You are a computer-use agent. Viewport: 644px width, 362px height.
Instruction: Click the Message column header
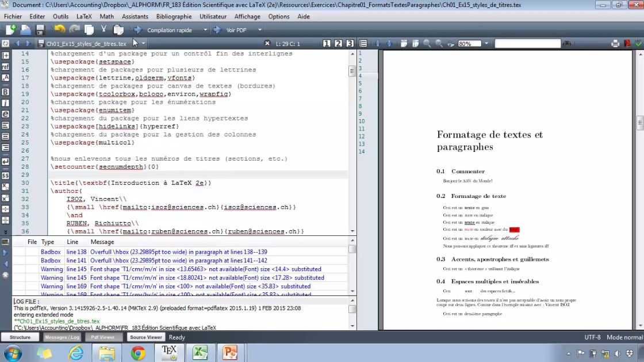tap(102, 242)
